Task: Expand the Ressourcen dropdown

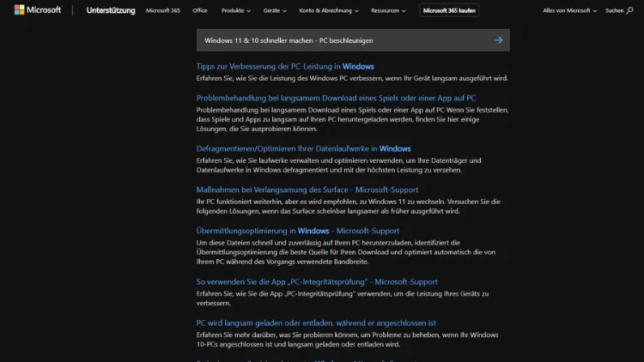Action: pos(388,10)
